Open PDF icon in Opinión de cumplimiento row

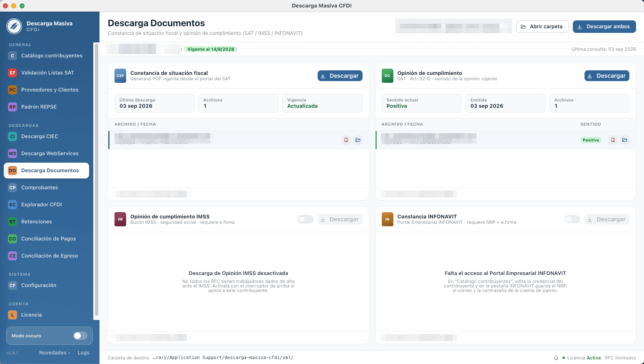pos(613,140)
